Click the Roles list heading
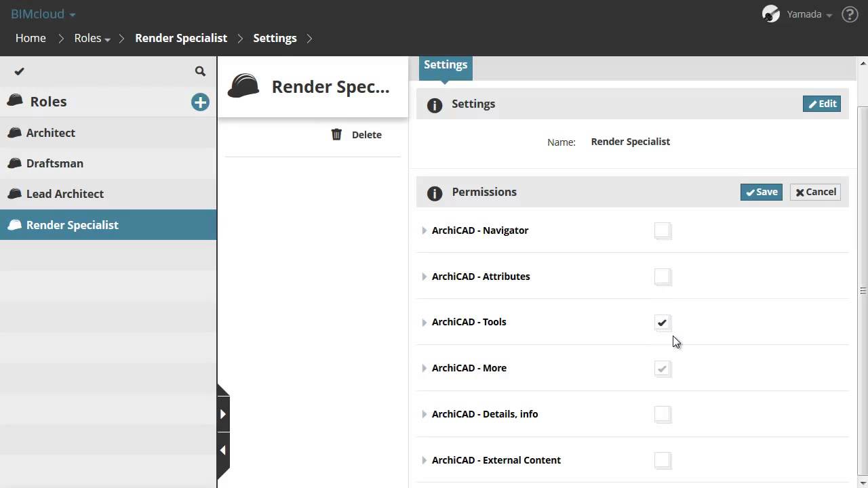 (48, 102)
